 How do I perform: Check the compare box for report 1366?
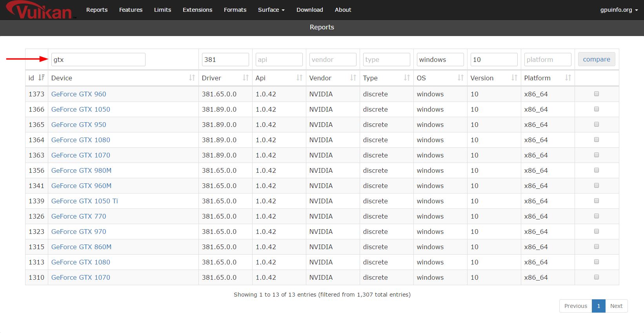pyautogui.click(x=597, y=109)
